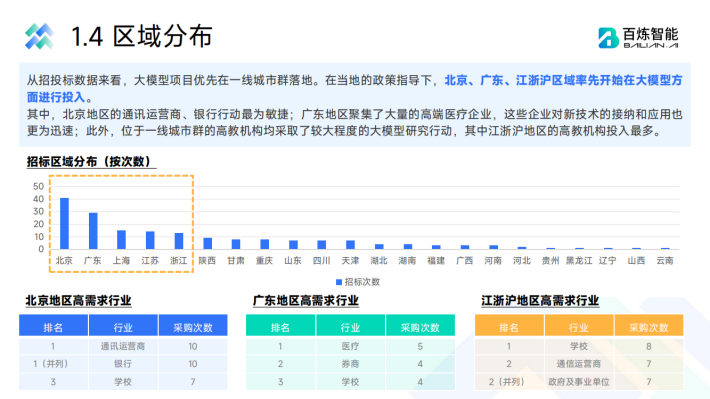The image size is (710, 399).
Task: Click the value 8 in 江浙沪 table
Action: [x=649, y=346]
